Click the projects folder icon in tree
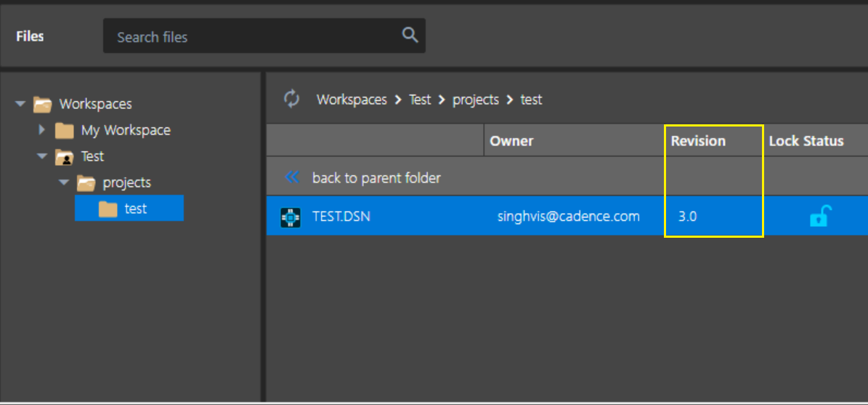This screenshot has height=405, width=868. (x=86, y=183)
